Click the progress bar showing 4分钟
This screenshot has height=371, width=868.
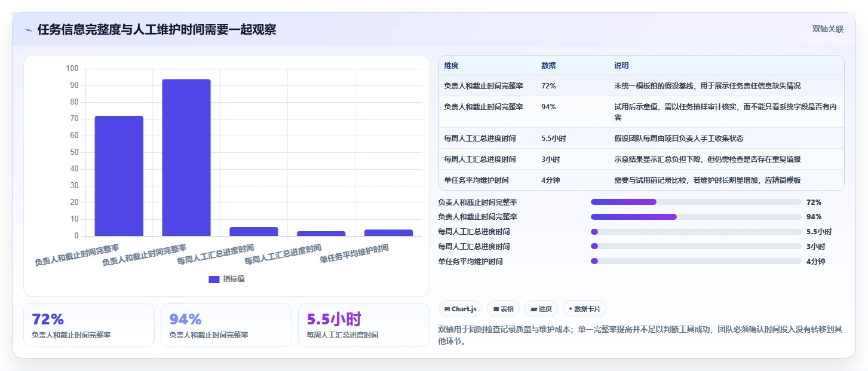696,261
